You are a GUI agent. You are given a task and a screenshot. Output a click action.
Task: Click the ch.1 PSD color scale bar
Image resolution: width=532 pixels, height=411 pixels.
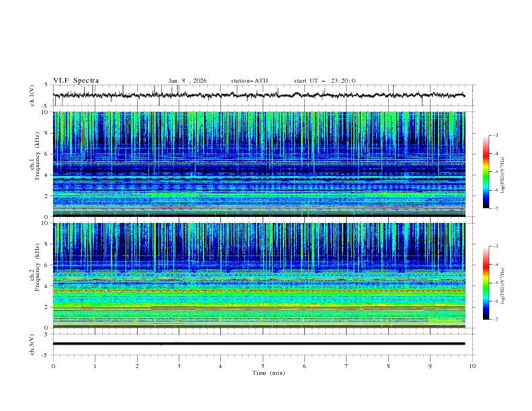(486, 172)
